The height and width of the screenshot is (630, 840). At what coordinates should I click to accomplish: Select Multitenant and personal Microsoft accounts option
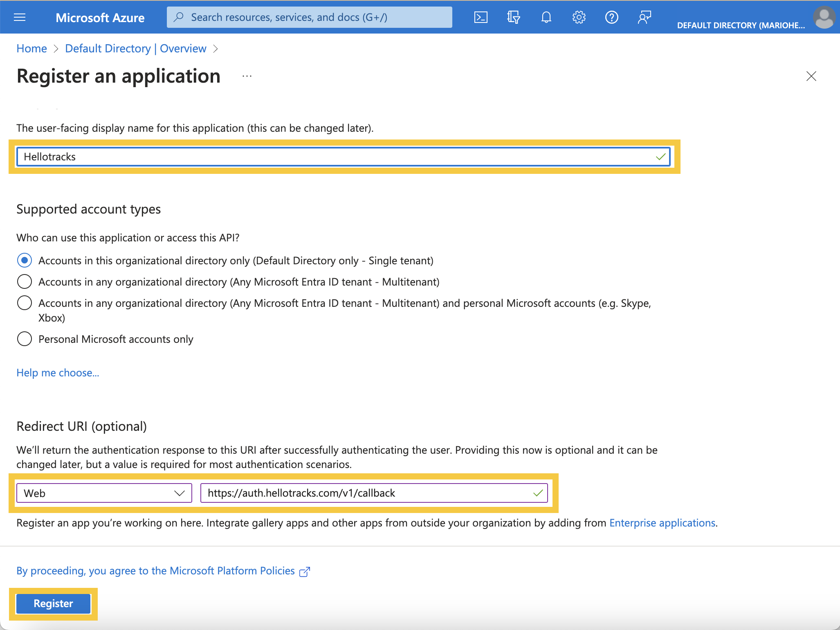25,303
